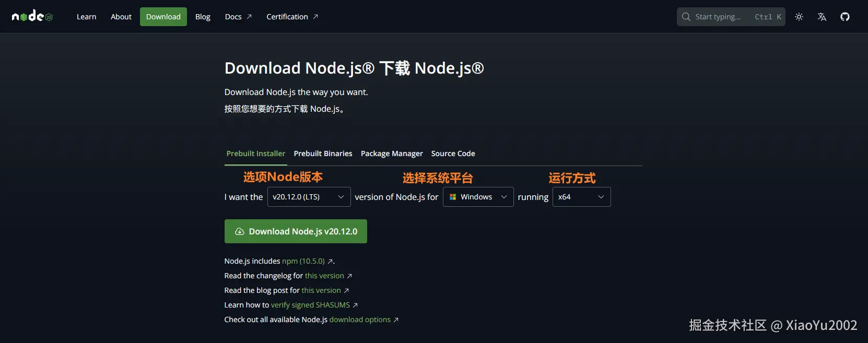Open the Learn menu item
Screen dimensions: 868x343
click(86, 17)
